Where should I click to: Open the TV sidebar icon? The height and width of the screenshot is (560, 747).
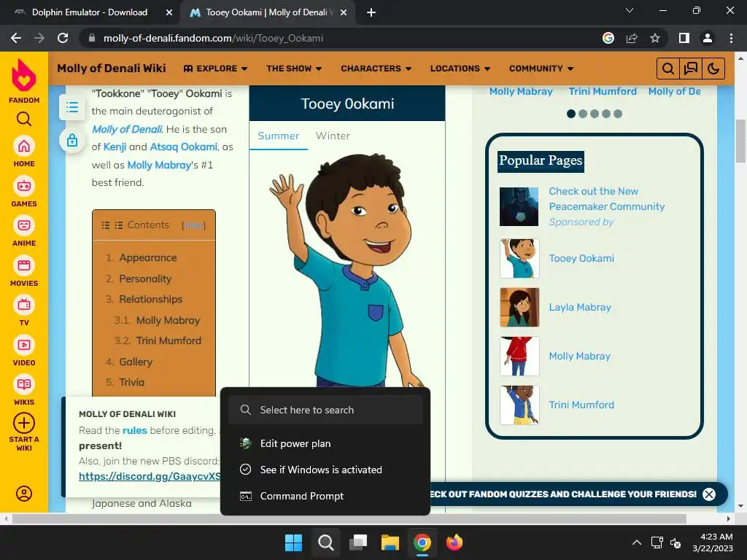coord(24,305)
